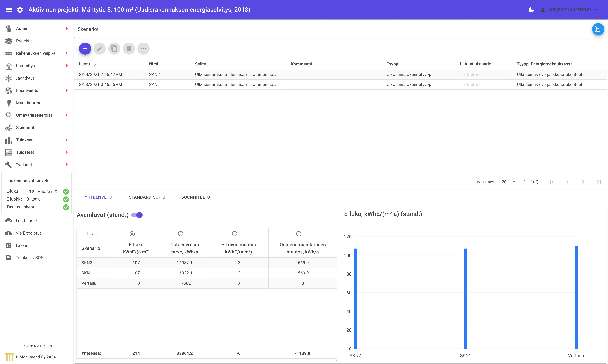Click the Tulokset JSON file icon

pos(9,258)
